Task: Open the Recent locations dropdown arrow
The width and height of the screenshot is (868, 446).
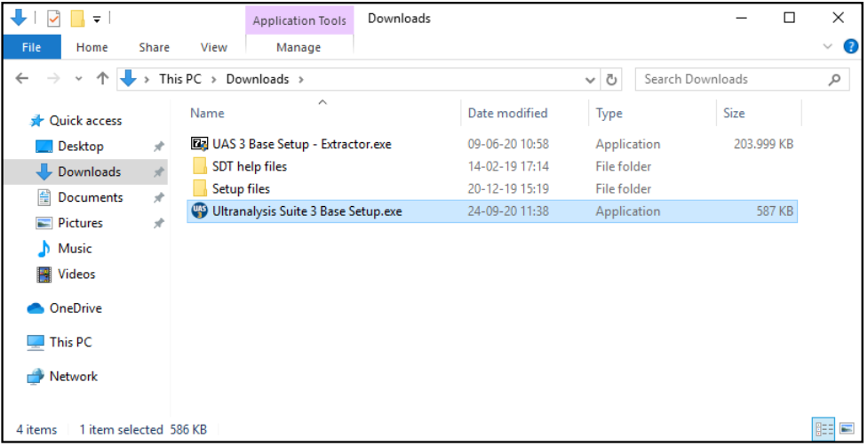Action: 79,79
